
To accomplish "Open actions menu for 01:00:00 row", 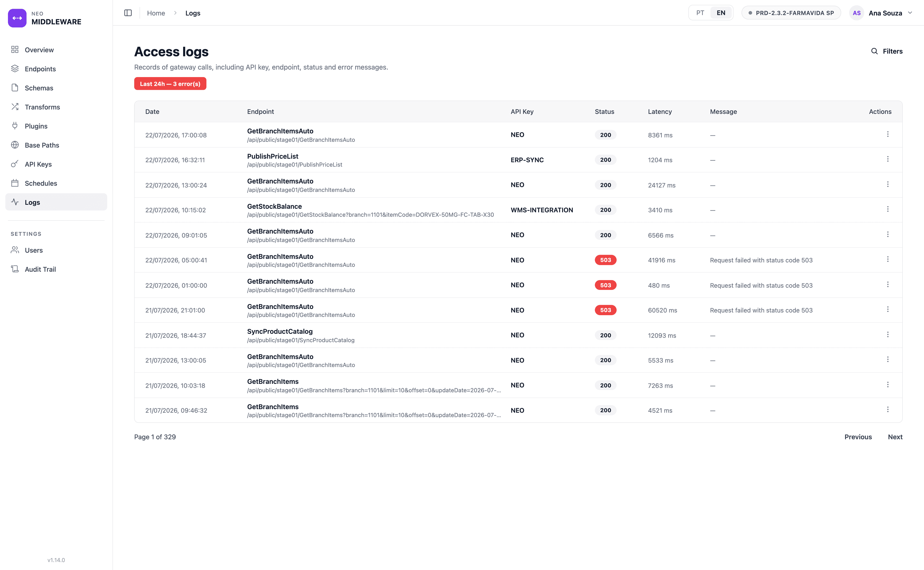I will tap(888, 285).
